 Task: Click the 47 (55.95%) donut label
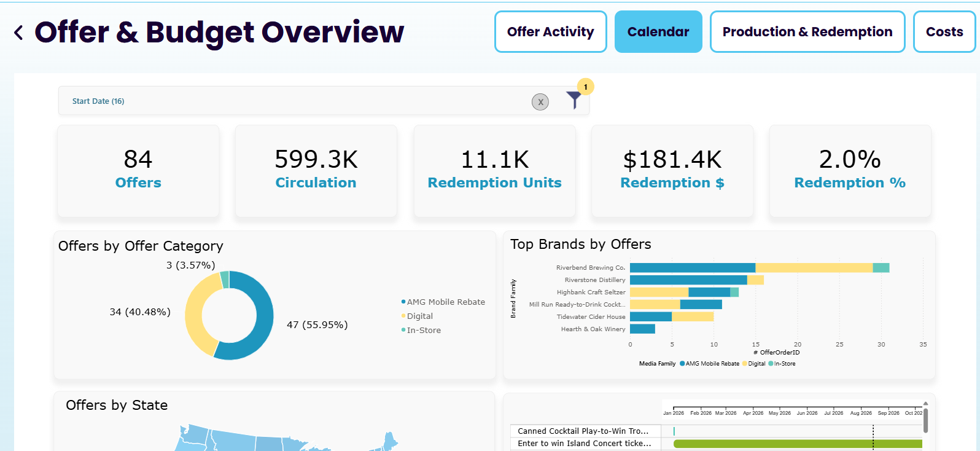point(317,324)
